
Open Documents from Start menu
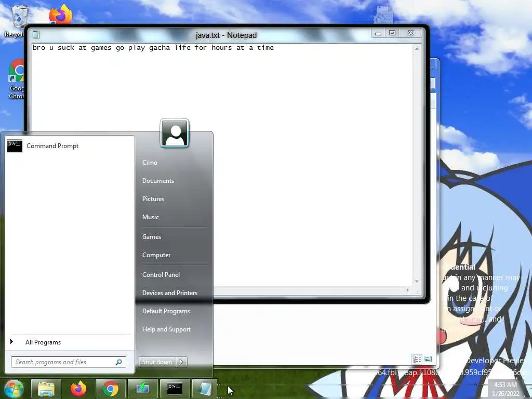(158, 181)
